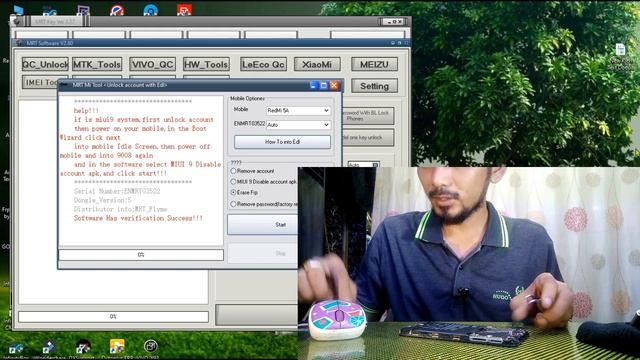Image resolution: width=640 pixels, height=360 pixels.
Task: Open the Setting tab
Action: point(374,86)
